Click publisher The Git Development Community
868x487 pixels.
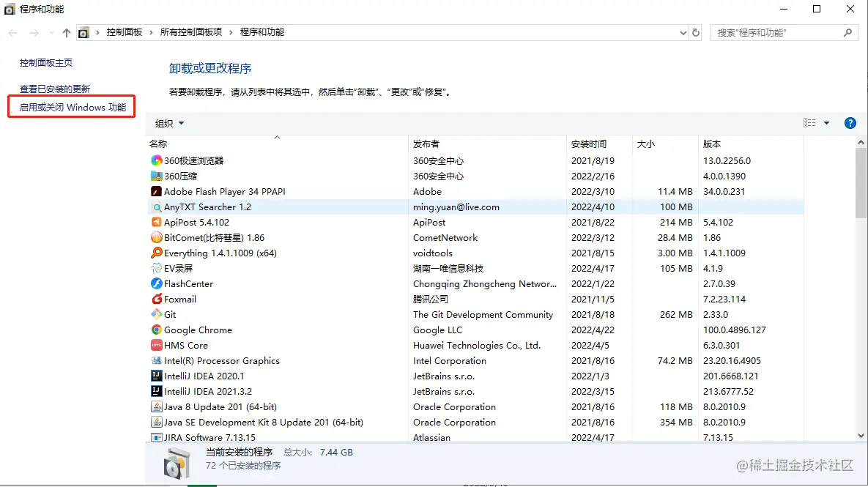(483, 314)
